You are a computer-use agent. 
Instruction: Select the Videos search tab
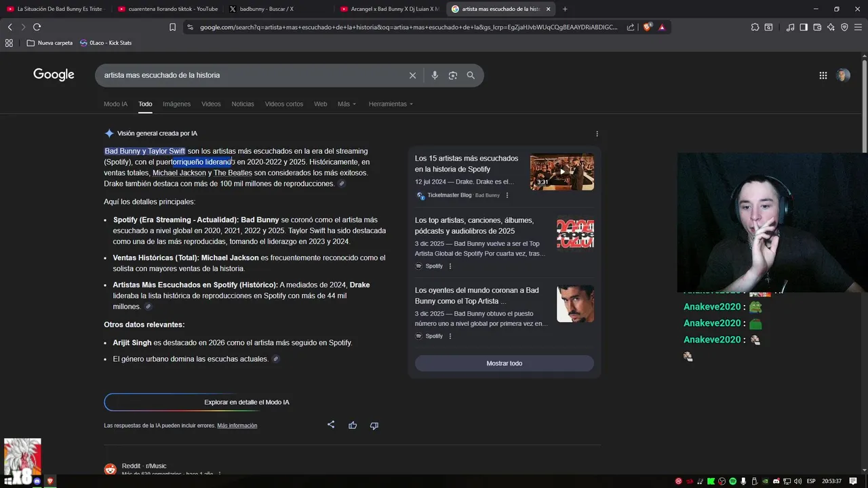[211, 104]
